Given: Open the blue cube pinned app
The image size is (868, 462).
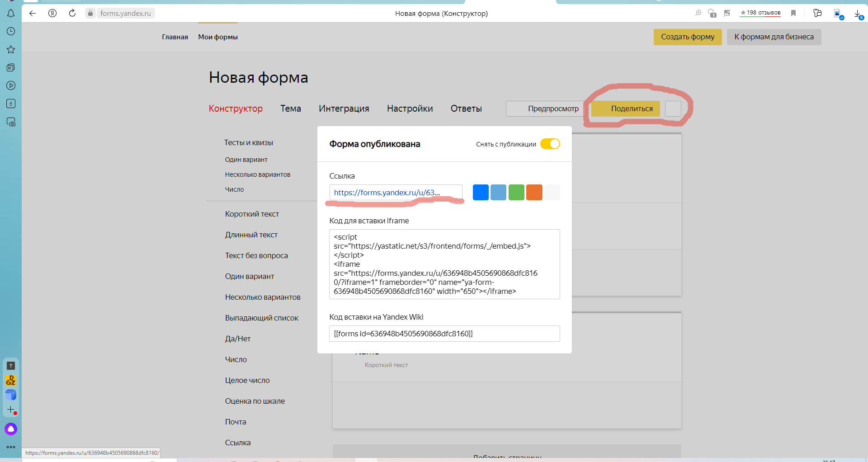Looking at the screenshot, I should tap(11, 395).
